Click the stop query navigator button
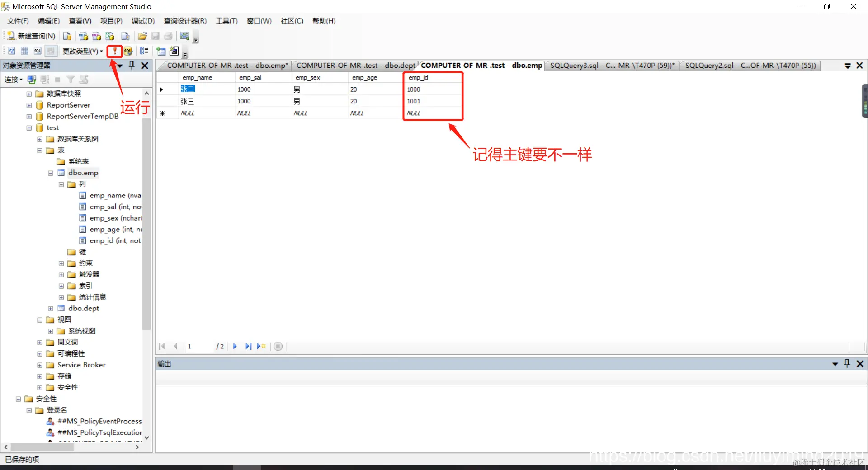The width and height of the screenshot is (868, 470). pyautogui.click(x=278, y=346)
